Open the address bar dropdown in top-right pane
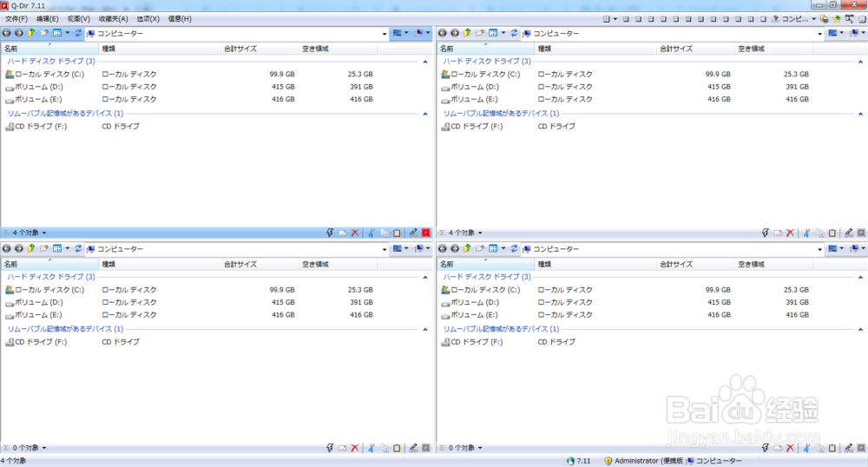This screenshot has width=868, height=467. click(x=820, y=34)
